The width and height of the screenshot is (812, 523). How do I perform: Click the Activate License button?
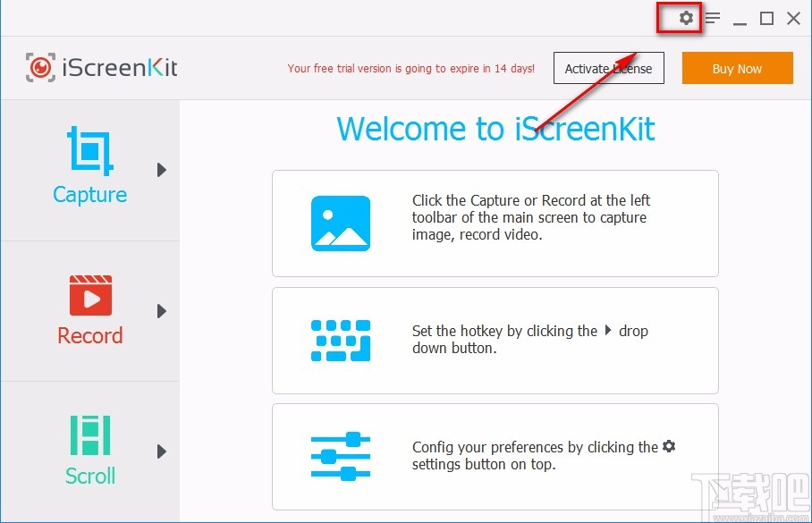(x=609, y=68)
